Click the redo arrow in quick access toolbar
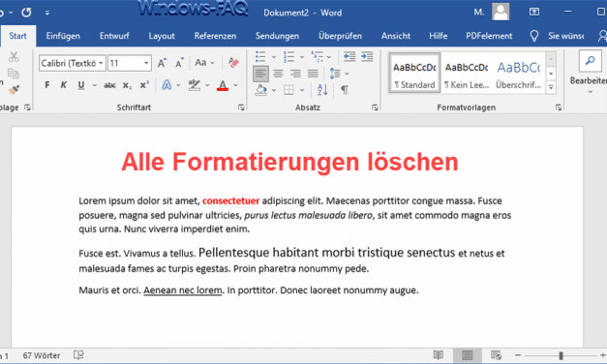 click(x=26, y=13)
